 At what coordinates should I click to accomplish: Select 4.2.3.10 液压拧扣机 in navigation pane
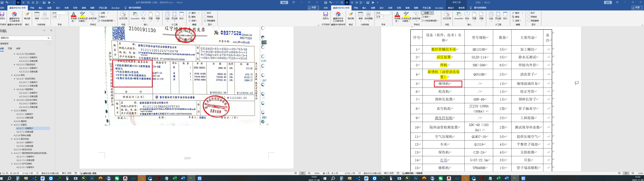pyautogui.click(x=23, y=149)
